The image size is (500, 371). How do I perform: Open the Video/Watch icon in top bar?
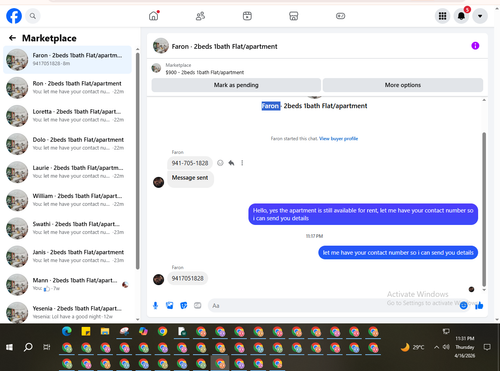247,16
